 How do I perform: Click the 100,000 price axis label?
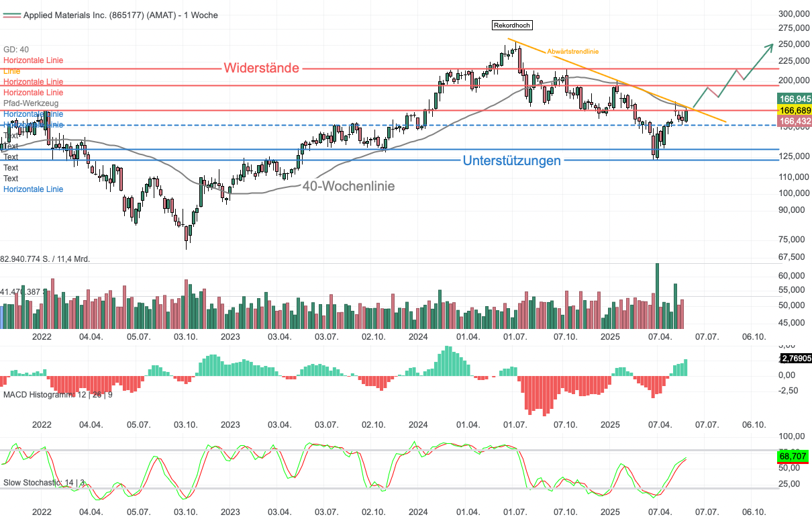795,193
